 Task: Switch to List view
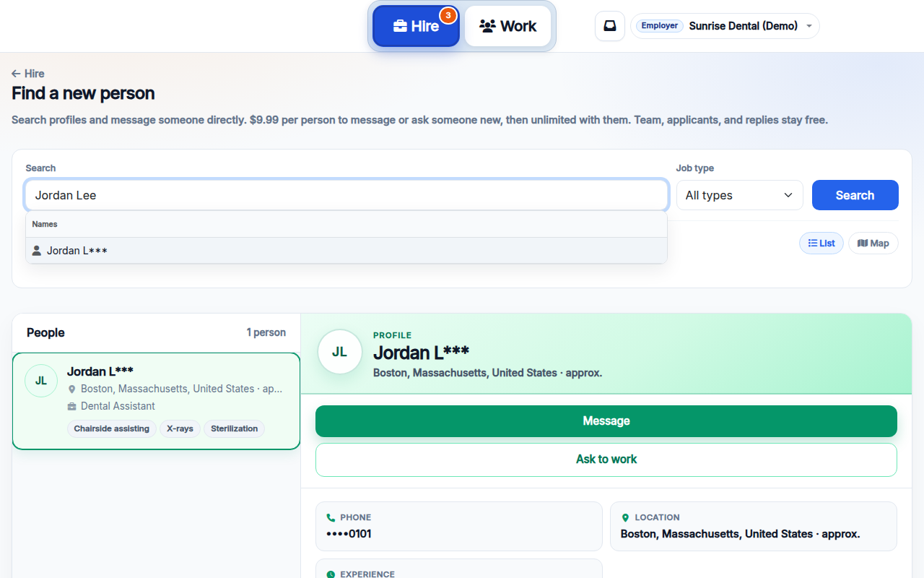(x=821, y=243)
